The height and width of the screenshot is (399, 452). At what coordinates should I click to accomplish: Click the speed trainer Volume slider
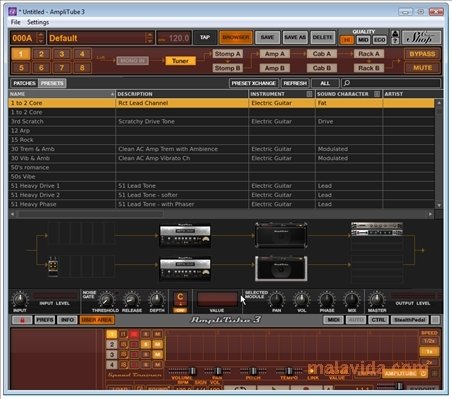182,371
